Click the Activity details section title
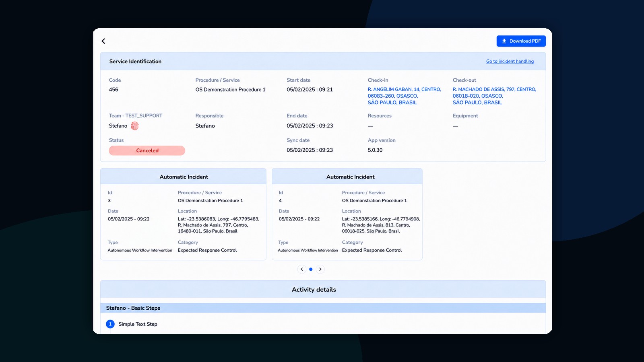 (x=314, y=290)
